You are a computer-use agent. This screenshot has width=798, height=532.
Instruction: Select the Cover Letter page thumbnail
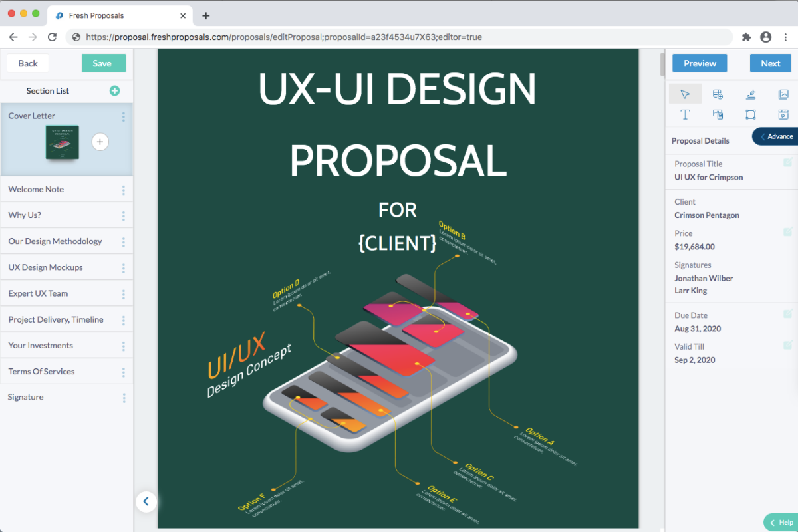62,142
